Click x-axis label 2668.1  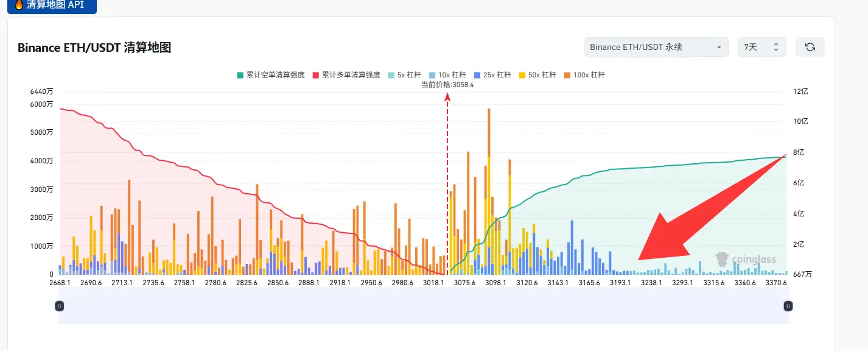(60, 283)
